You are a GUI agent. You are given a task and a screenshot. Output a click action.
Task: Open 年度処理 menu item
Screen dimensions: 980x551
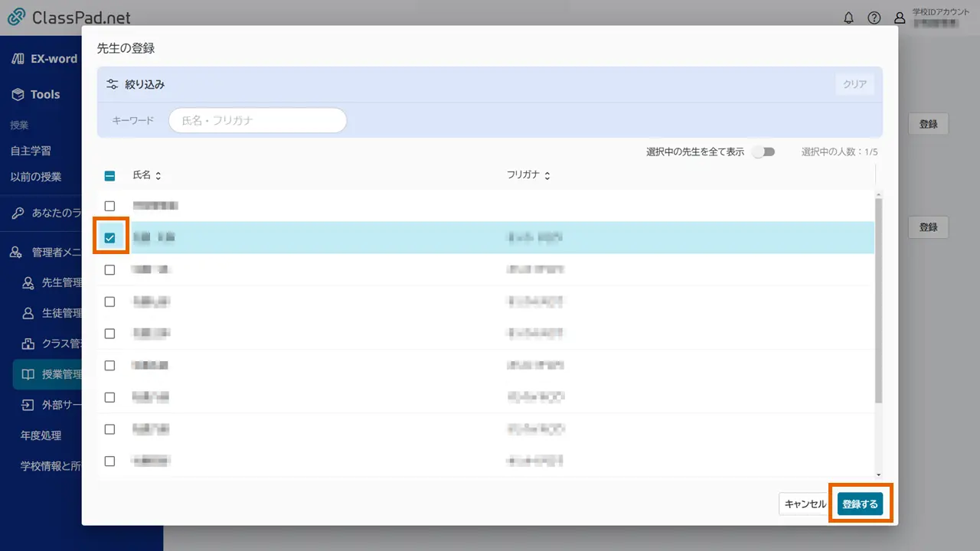coord(41,435)
